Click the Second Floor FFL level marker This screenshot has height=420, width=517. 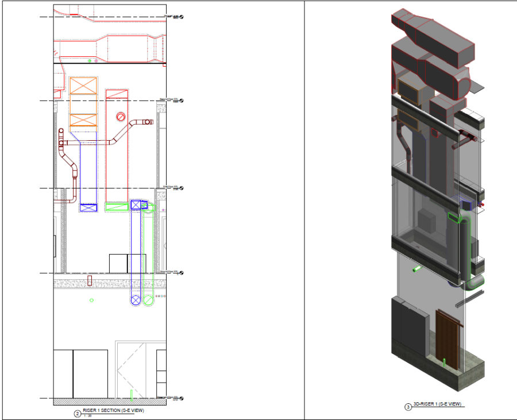point(182,101)
